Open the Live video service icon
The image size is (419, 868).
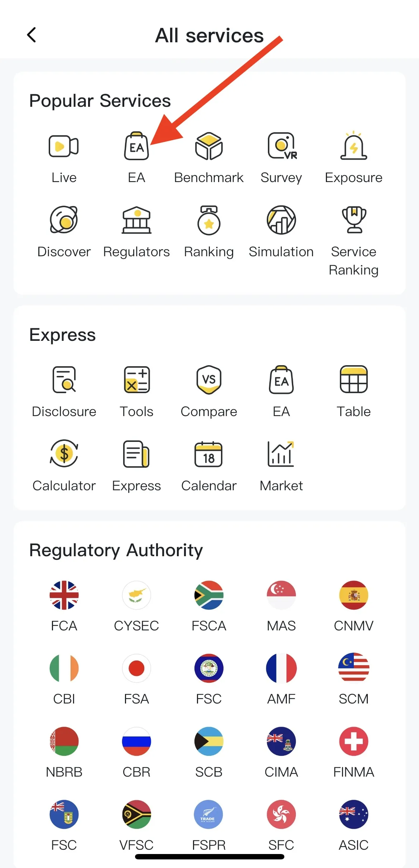(64, 146)
